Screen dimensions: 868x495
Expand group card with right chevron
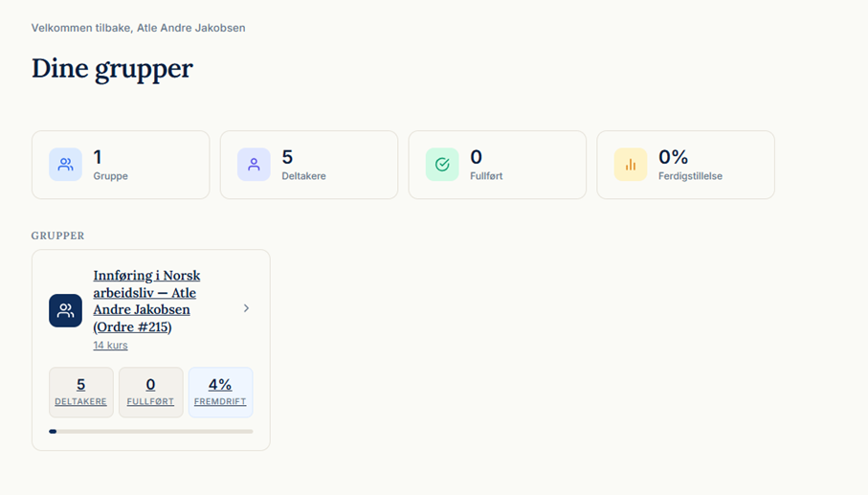point(246,308)
